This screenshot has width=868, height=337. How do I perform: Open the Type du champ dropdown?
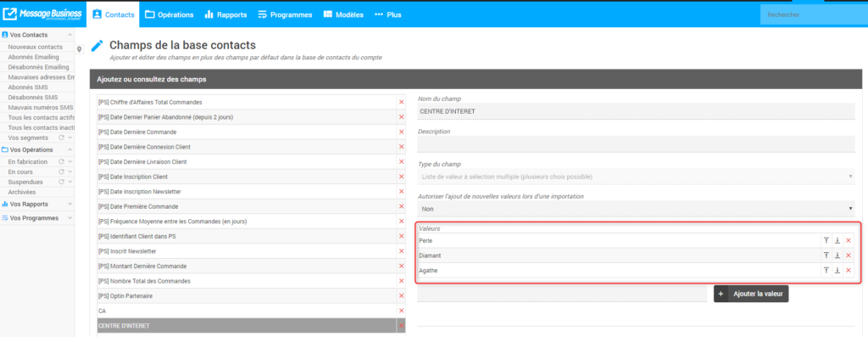click(x=637, y=177)
